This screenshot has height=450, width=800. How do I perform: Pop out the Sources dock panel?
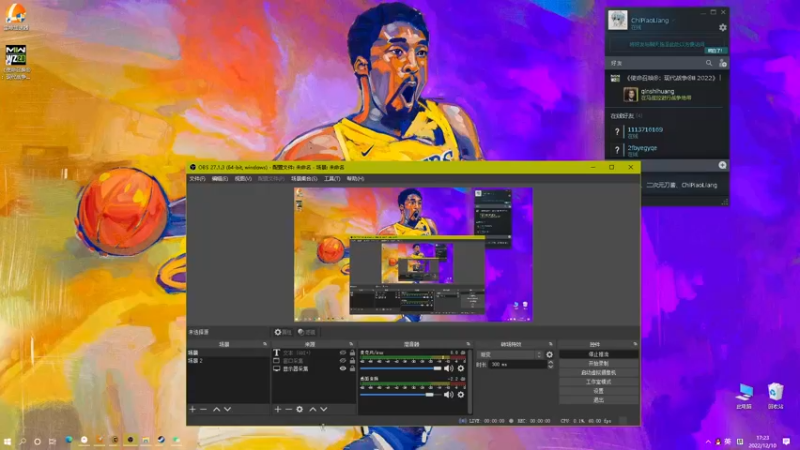click(x=351, y=344)
